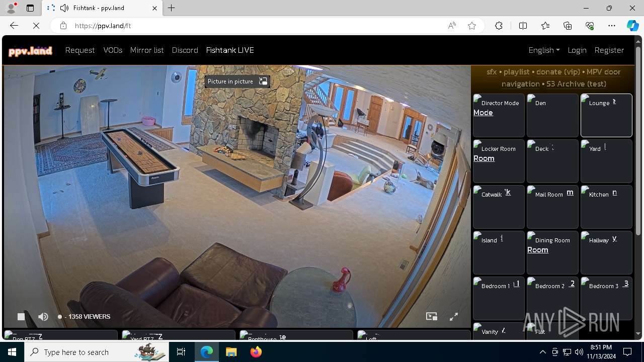Screen dimensions: 644x362
Task: Open the Login page
Action: 577,50
